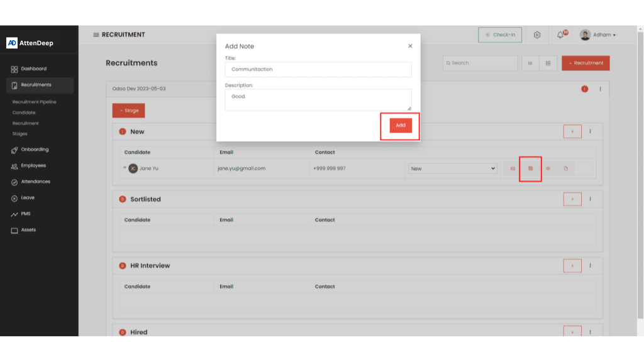The image size is (644, 362).
Task: Open Dashboard in the sidebar
Action: (x=33, y=69)
